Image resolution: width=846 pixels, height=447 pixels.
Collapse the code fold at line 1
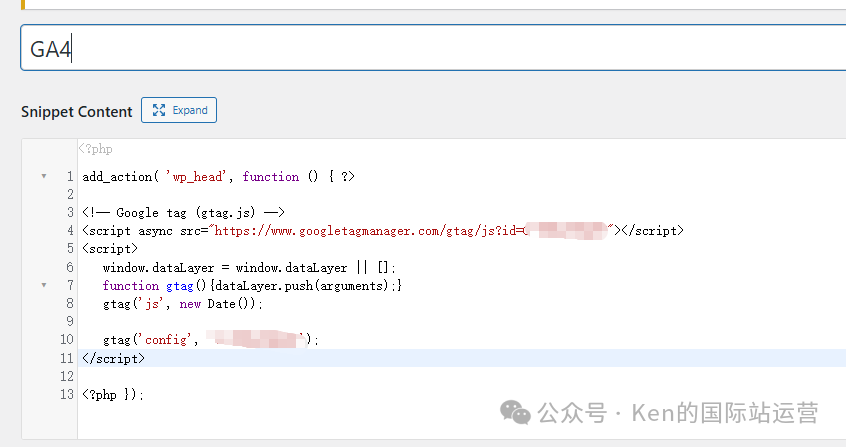click(44, 176)
